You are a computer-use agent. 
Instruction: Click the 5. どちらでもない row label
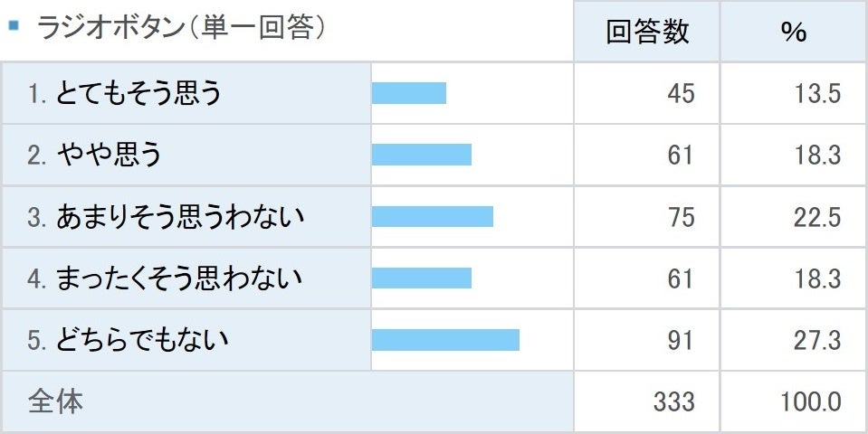pos(128,340)
